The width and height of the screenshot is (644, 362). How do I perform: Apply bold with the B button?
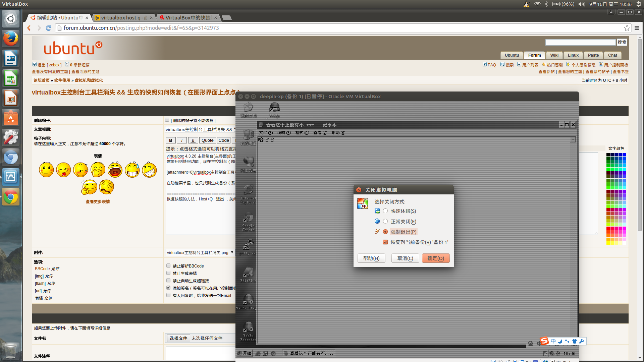[x=171, y=140]
